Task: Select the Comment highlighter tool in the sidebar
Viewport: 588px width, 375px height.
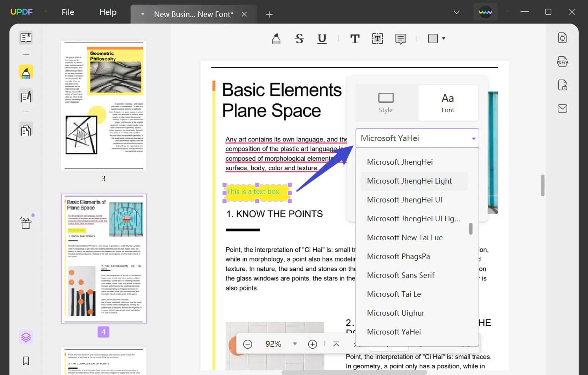Action: (26, 72)
